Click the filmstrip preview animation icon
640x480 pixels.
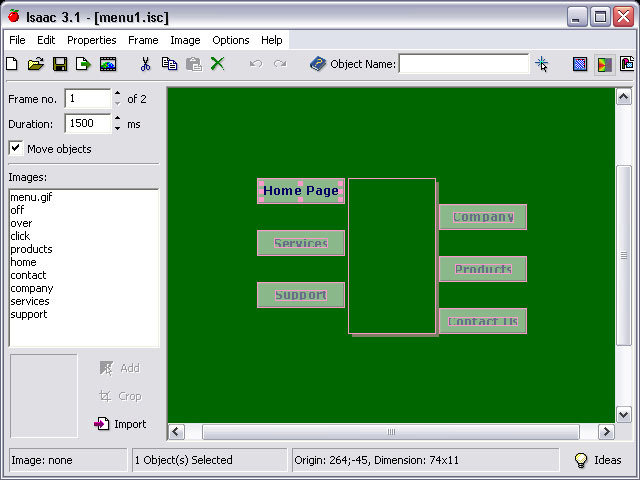108,64
